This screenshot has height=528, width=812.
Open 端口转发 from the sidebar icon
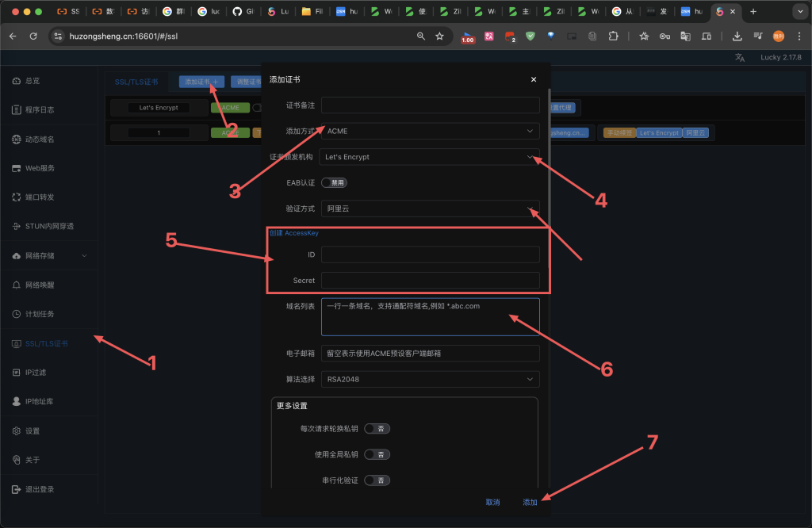17,197
